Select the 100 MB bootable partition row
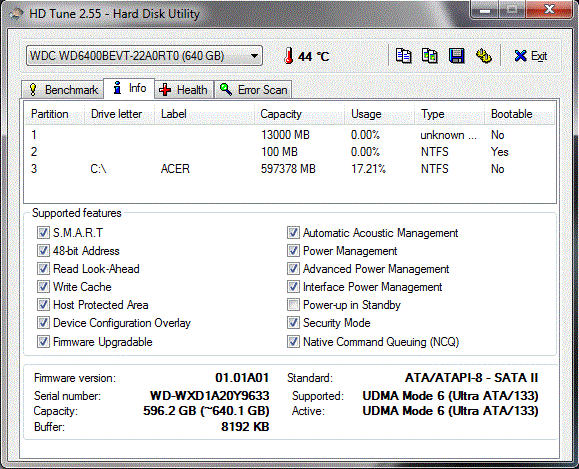 coord(290,152)
